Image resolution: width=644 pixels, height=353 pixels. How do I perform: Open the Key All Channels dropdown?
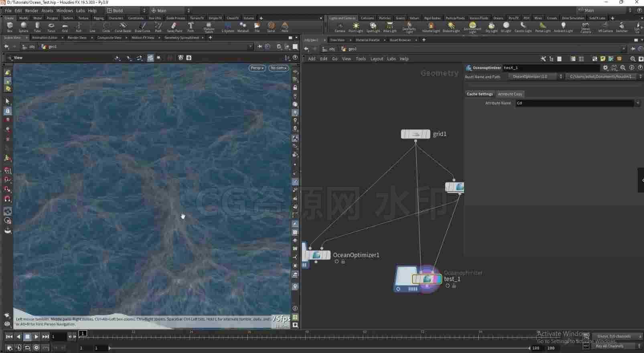pos(617,346)
